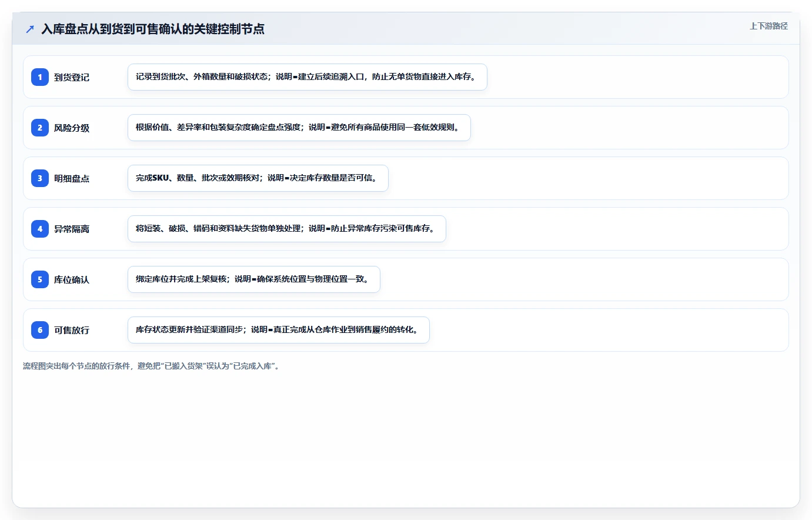
Task: Click the description starting 将短装、破损
Action: (x=287, y=229)
